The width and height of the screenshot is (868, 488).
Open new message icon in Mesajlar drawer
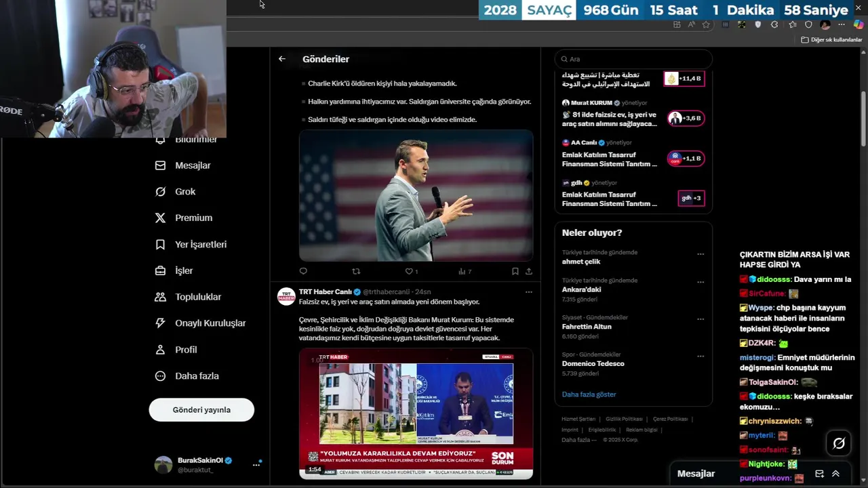click(x=819, y=474)
